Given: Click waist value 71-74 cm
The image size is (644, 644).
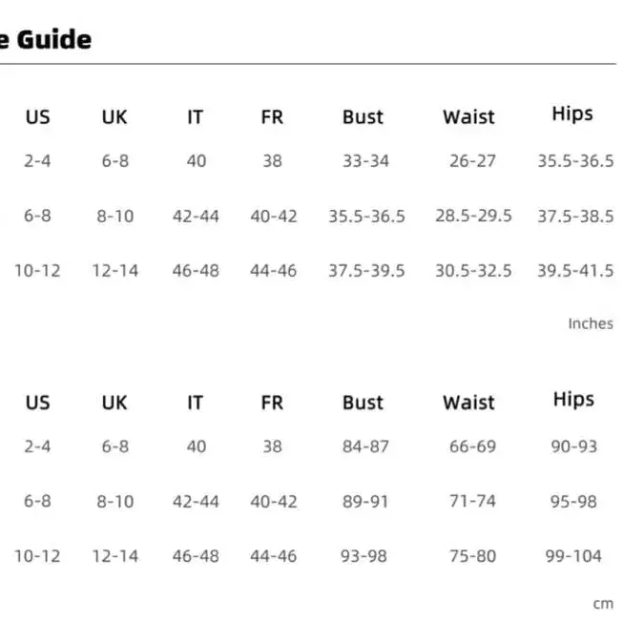Looking at the screenshot, I should coord(472,501).
